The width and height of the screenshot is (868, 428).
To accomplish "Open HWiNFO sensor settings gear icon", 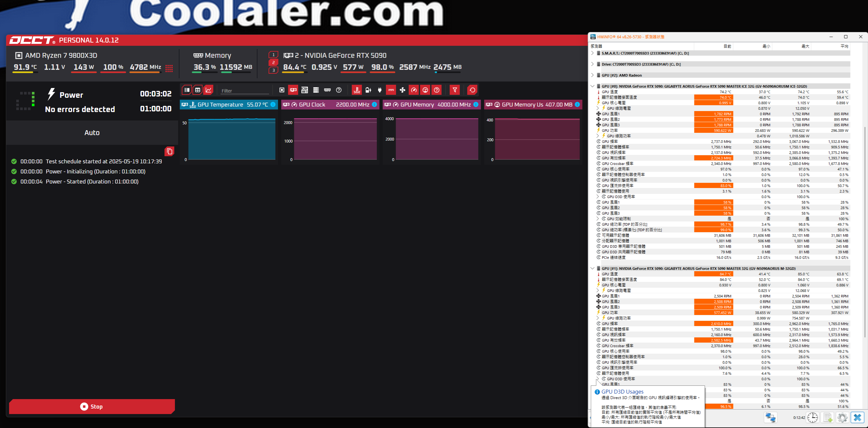I will tap(842, 418).
